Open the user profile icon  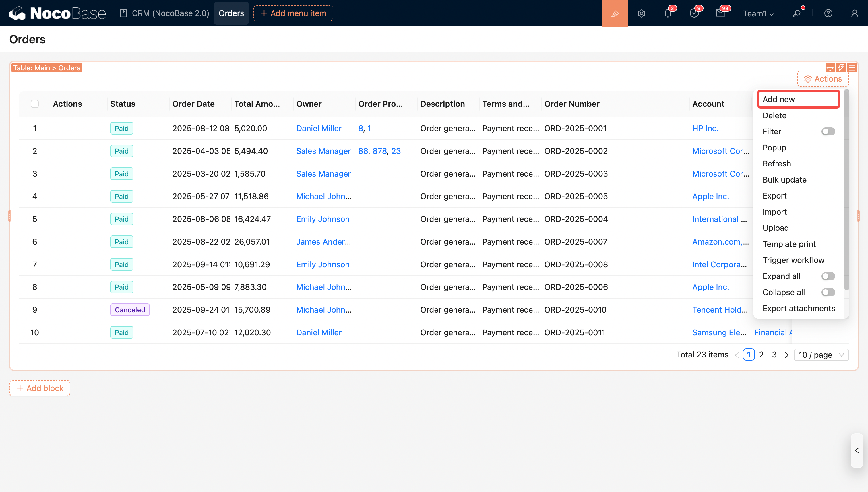pos(854,13)
